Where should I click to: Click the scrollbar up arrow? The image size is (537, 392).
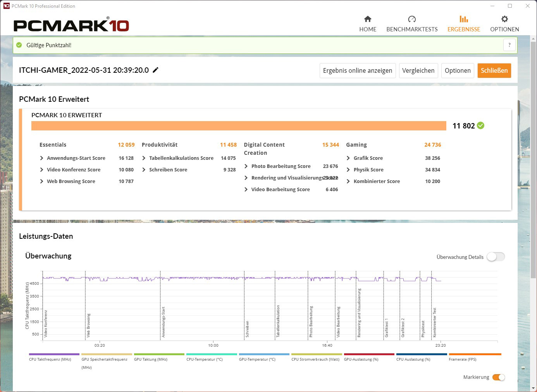[x=534, y=38]
